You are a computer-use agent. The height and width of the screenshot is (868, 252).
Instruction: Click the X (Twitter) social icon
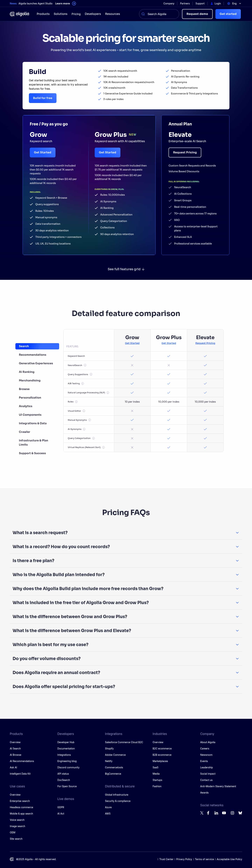click(x=202, y=813)
